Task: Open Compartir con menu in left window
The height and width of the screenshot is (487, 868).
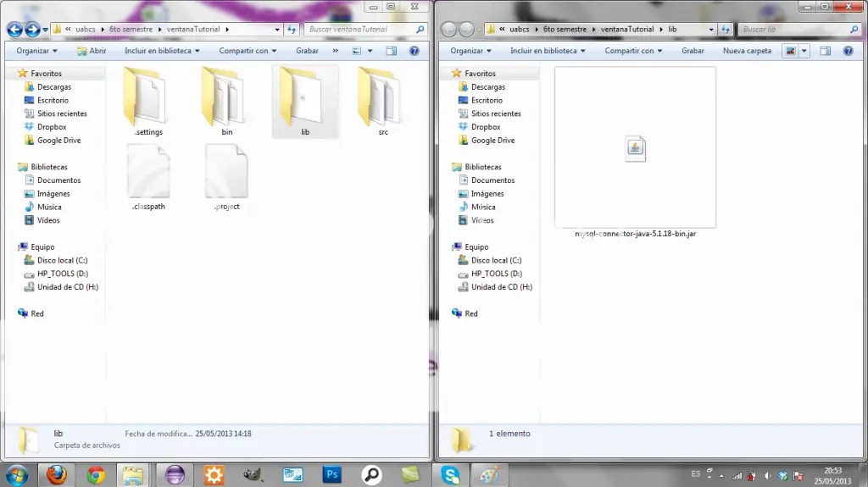Action: [248, 51]
